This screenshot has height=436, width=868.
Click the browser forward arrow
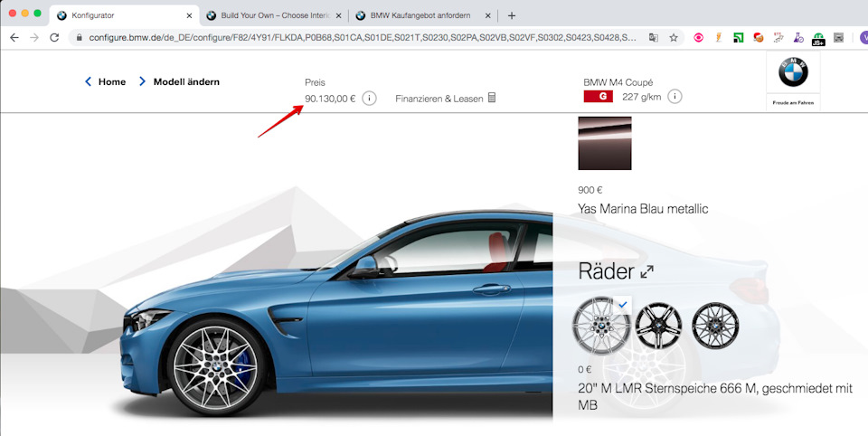[x=34, y=38]
